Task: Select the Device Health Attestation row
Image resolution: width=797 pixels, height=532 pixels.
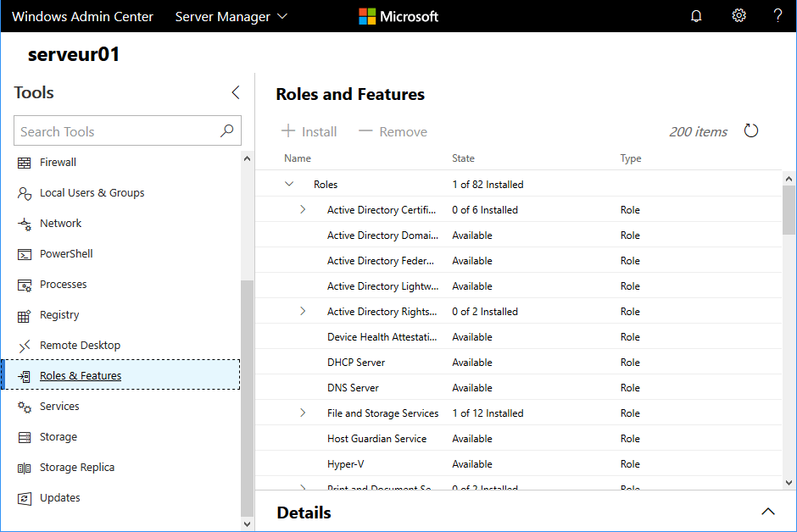Action: point(518,336)
